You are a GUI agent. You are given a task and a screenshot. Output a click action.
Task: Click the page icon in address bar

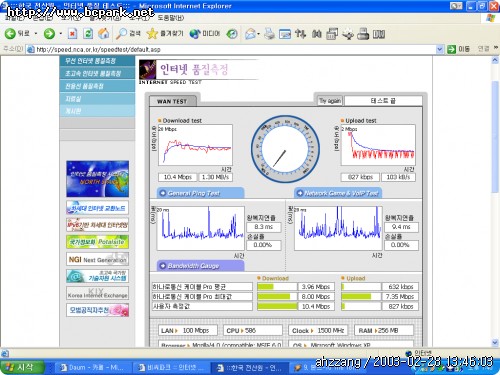[31, 49]
